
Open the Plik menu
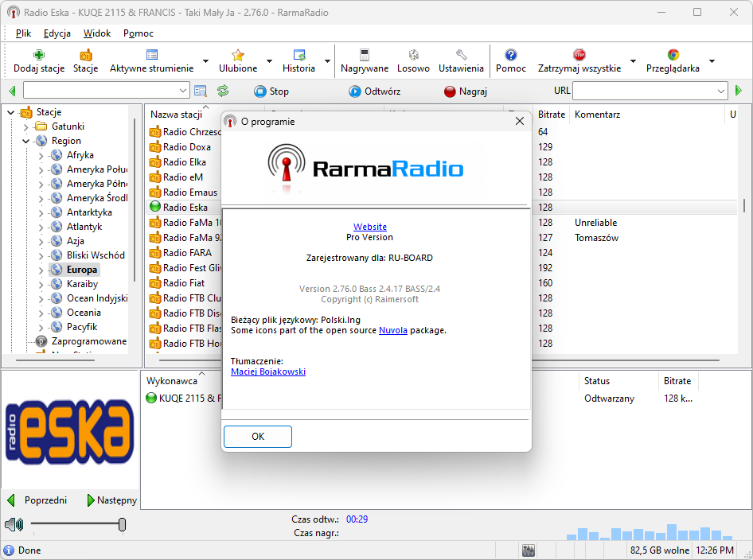pos(23,33)
